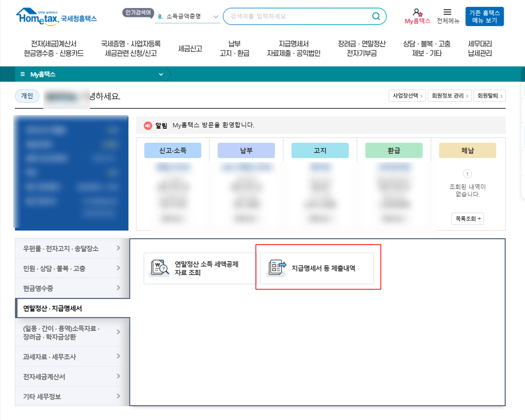
Task: Click 지급명세서 등 제출내역 document icon
Action: pyautogui.click(x=277, y=268)
